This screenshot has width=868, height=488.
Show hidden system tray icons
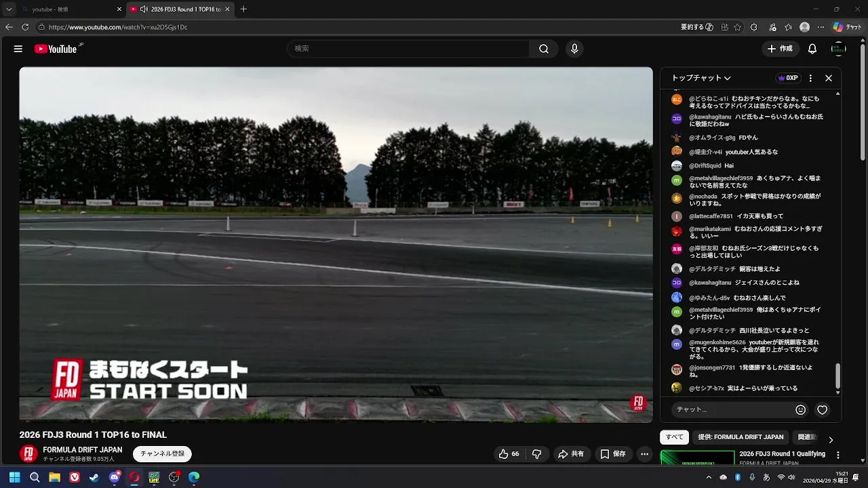point(709,477)
